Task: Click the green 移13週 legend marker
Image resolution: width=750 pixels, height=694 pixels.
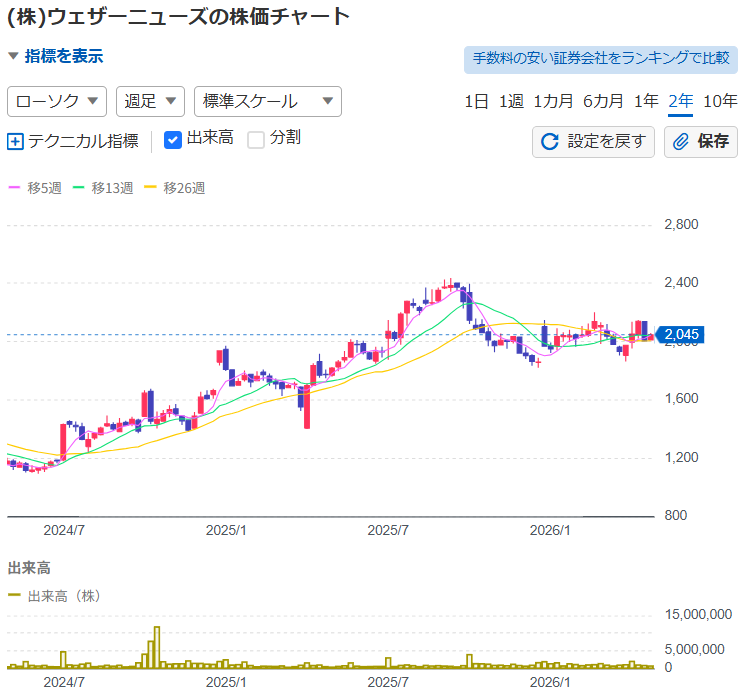Action: (x=78, y=187)
